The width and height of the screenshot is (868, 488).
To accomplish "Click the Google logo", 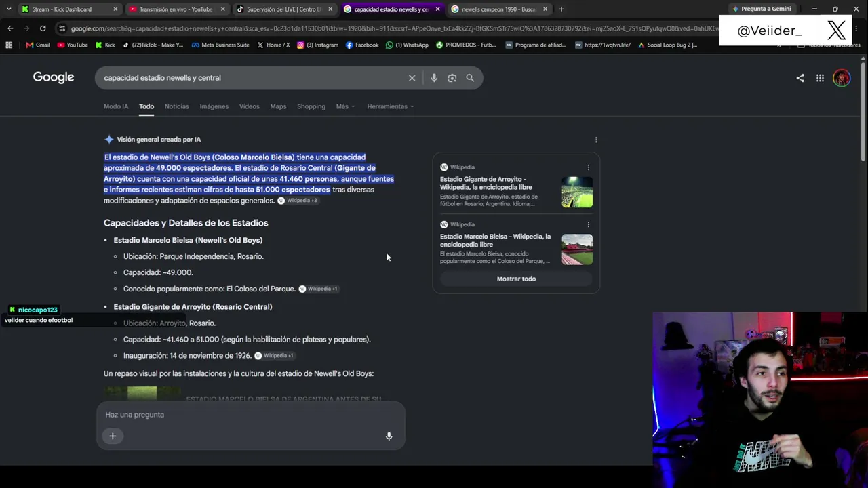I will pos(54,77).
